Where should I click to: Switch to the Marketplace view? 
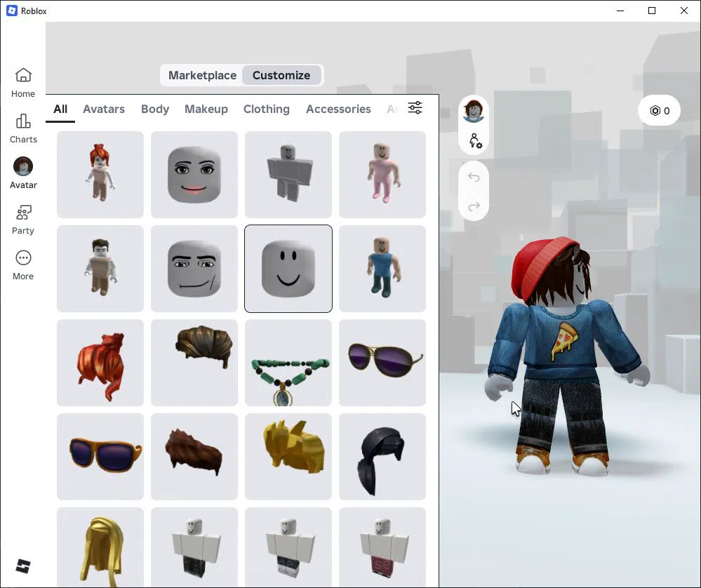(202, 75)
